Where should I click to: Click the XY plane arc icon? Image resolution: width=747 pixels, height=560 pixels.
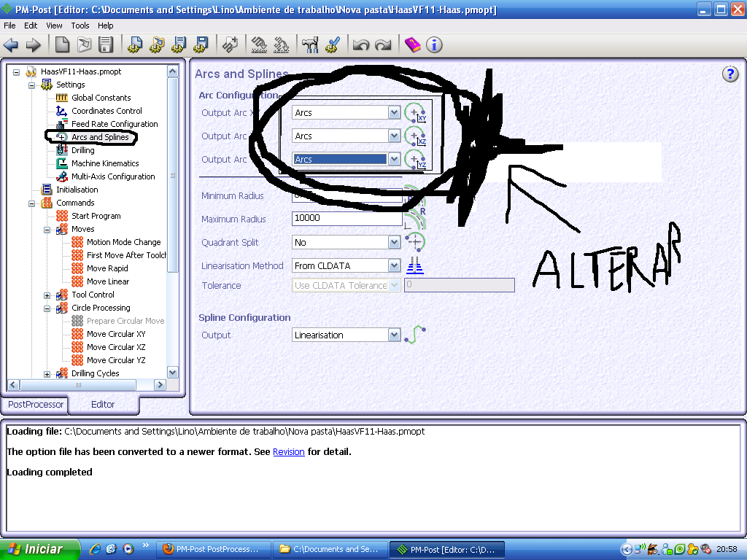pos(415,113)
